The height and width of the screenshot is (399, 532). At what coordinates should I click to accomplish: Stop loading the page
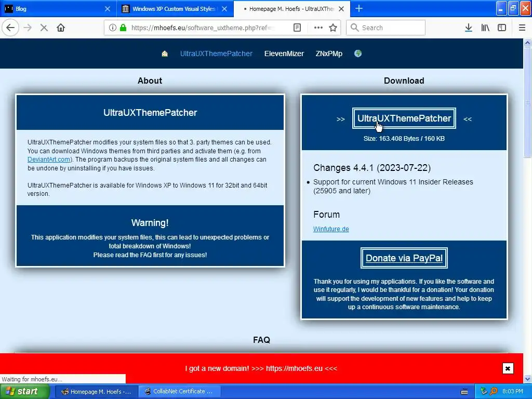(x=44, y=28)
